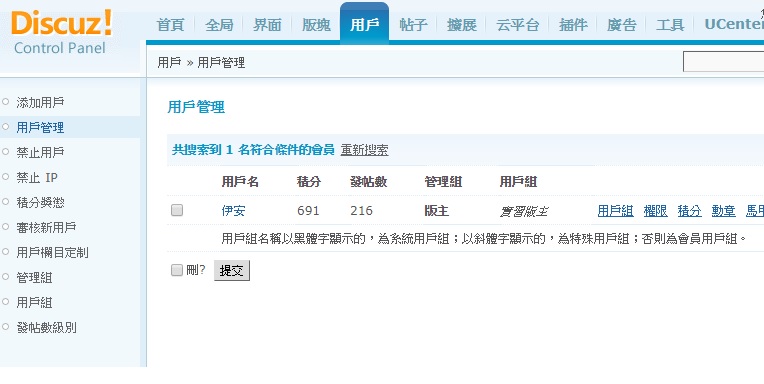
Task: Select 添加用戶 in the sidebar
Action: click(40, 102)
